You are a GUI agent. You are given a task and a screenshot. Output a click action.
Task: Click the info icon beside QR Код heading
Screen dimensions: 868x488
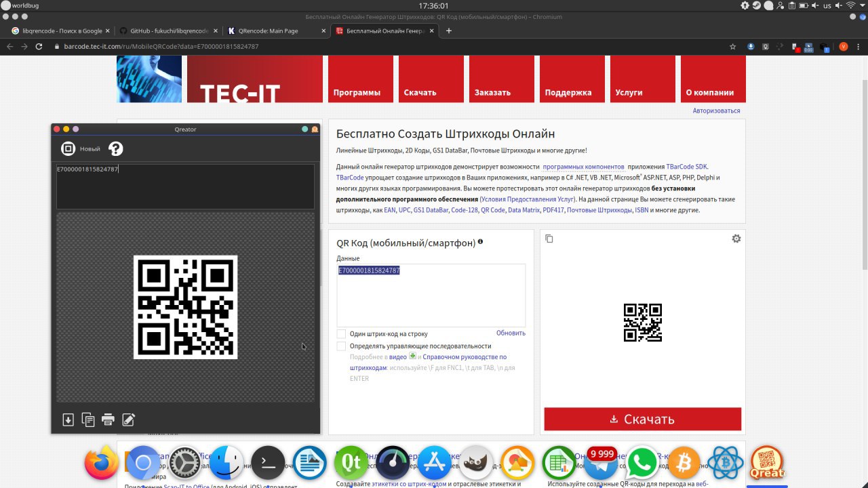click(480, 241)
